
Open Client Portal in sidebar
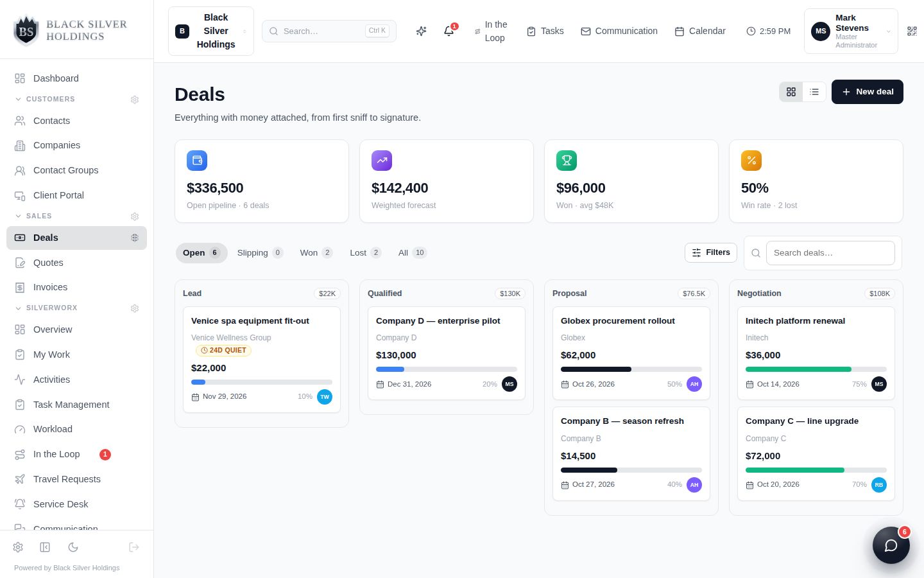pos(76,195)
